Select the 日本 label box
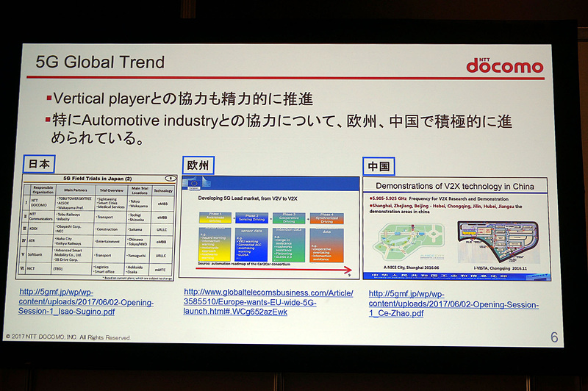 pos(39,164)
